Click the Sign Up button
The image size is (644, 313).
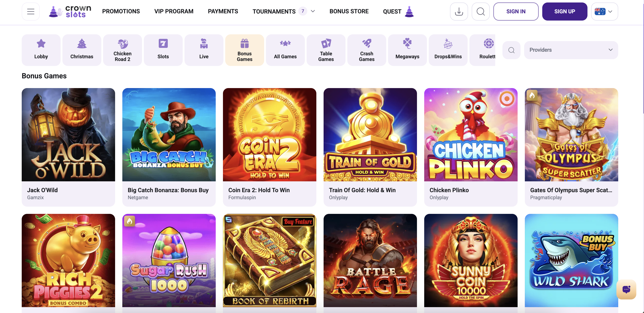click(564, 12)
